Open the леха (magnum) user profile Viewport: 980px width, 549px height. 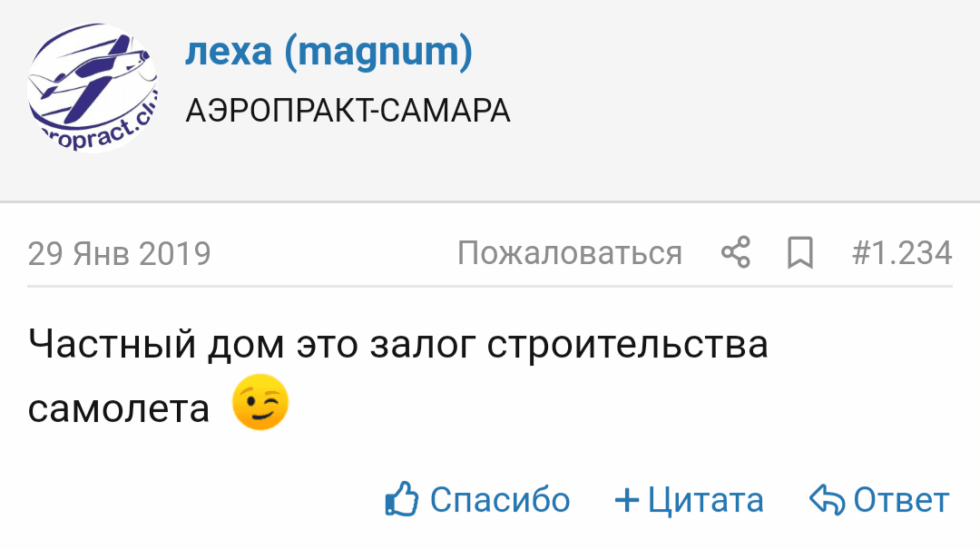[328, 53]
